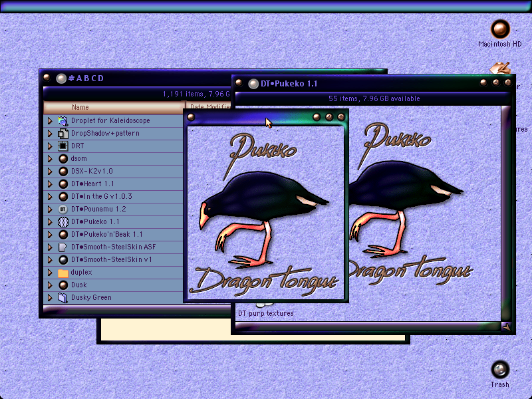Viewport: 532px width, 399px height.
Task: Click the name text 'Dusky Green'
Action: [91, 297]
